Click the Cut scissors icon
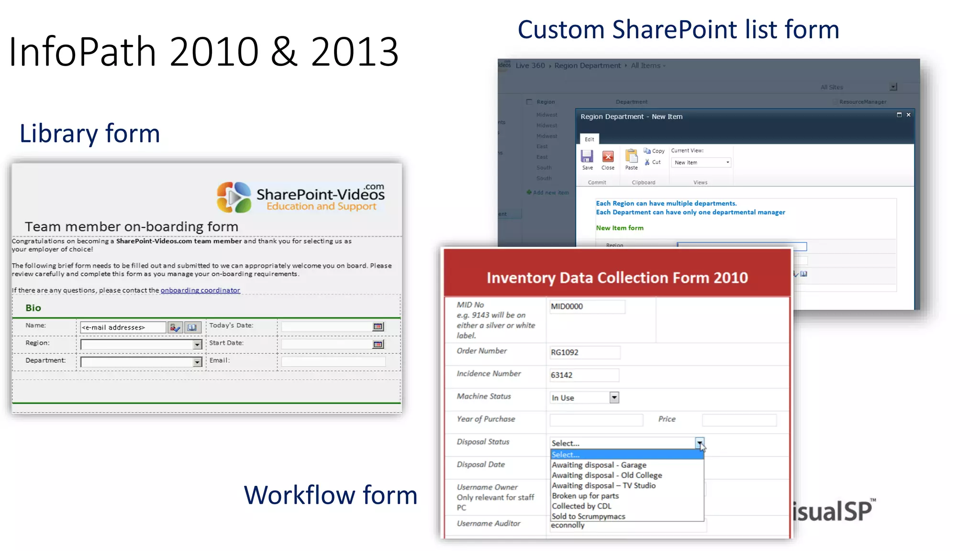 tap(647, 162)
